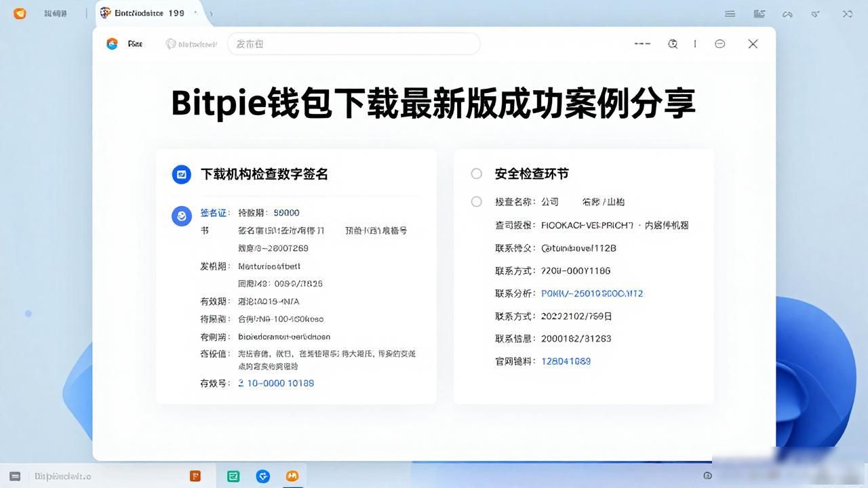Click the taskbar menu icon at far left

tap(16, 476)
